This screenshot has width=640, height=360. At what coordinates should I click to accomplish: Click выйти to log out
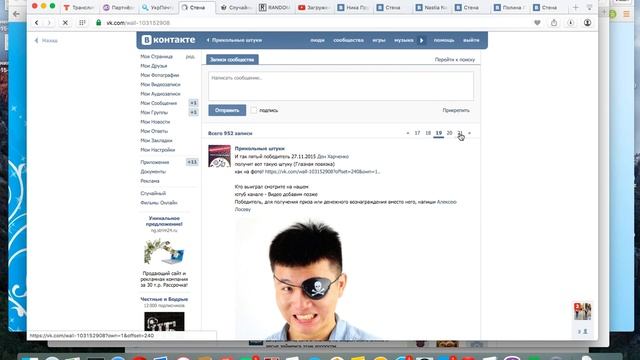point(471,40)
